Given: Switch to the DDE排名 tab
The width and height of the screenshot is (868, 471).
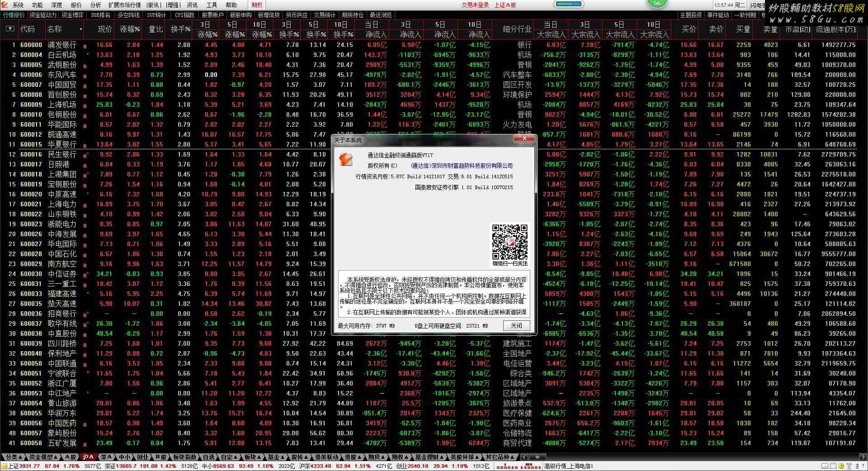Looking at the screenshot, I should (x=100, y=15).
